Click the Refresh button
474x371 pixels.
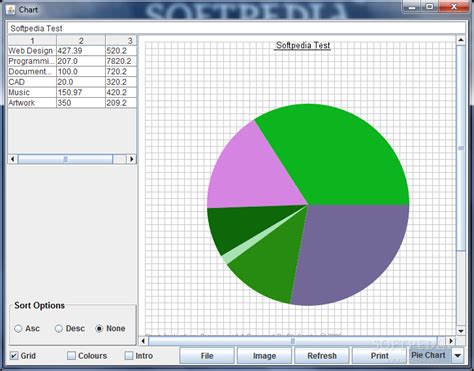322,356
